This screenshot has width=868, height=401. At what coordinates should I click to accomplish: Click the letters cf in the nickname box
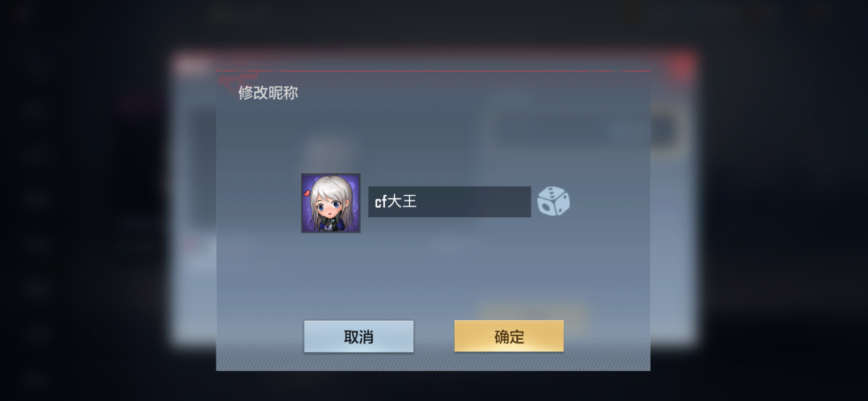point(381,202)
